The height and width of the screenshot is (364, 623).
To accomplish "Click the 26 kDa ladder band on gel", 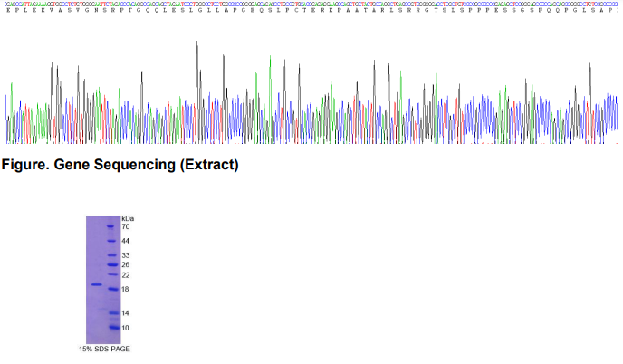I will [112, 264].
